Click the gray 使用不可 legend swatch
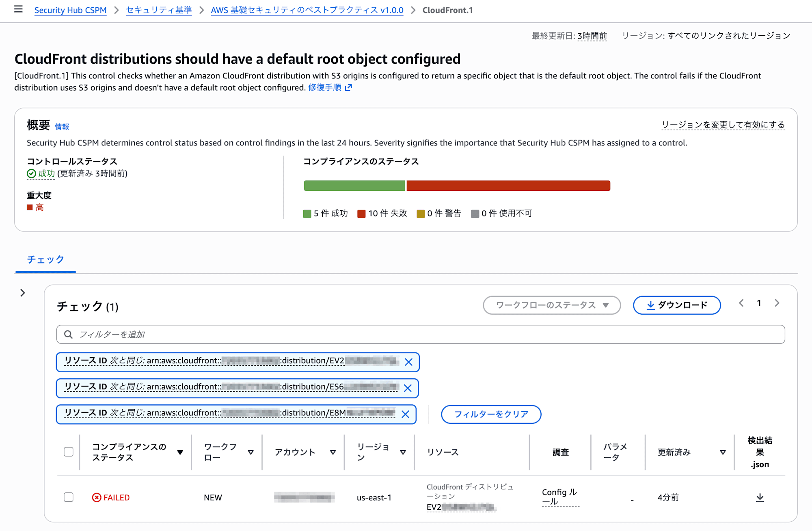Screen dimensions: 812x531 [x=475, y=214]
